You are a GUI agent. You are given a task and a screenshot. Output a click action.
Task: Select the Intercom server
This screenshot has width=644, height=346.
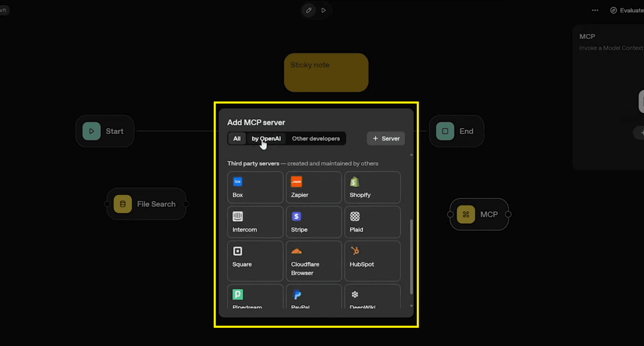tap(255, 222)
